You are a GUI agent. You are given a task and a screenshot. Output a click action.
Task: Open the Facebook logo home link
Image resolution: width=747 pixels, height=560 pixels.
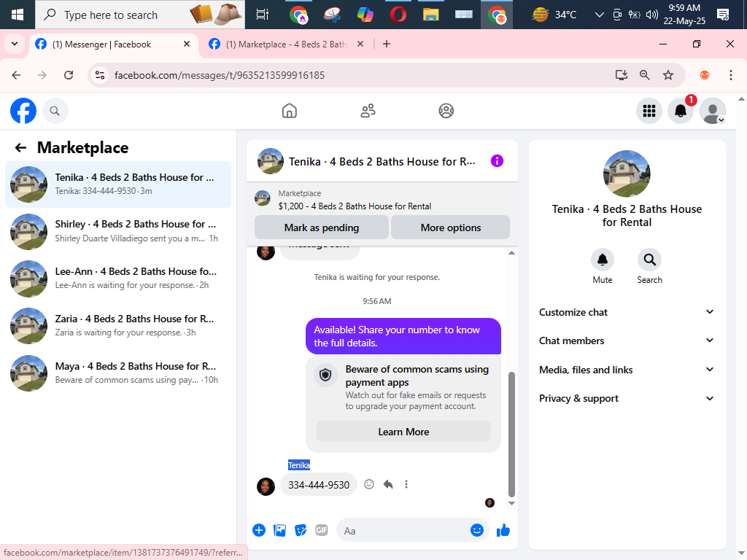click(23, 111)
